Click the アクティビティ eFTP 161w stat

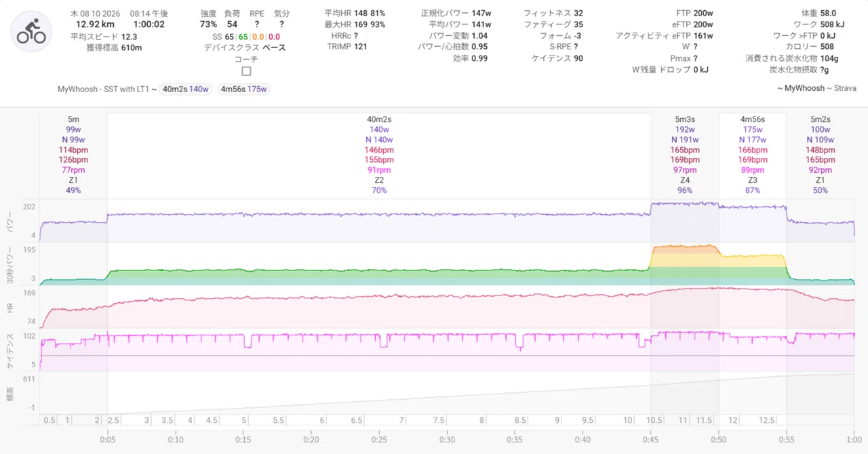coord(665,35)
